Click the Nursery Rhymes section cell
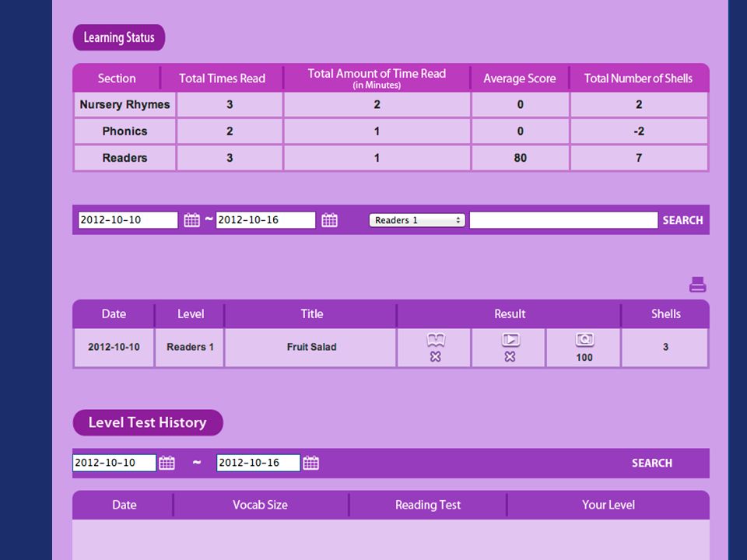The width and height of the screenshot is (747, 560). 124,105
